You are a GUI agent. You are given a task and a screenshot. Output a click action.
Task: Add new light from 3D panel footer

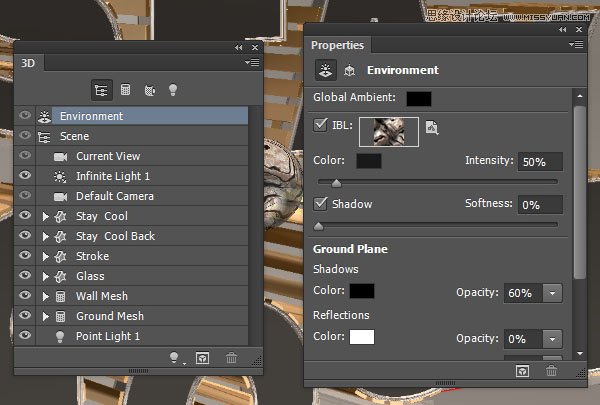(x=176, y=357)
